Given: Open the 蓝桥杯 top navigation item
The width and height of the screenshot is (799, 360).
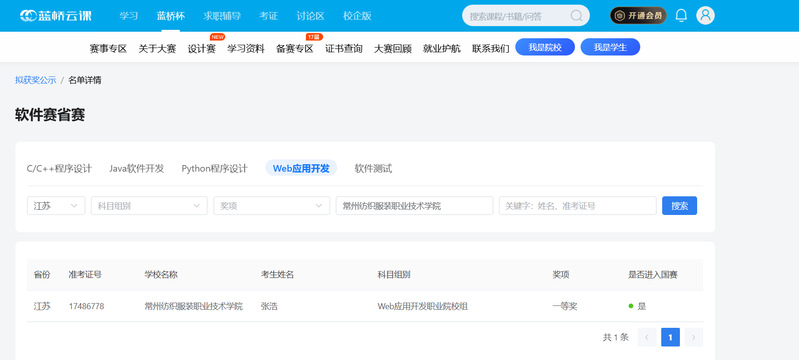Looking at the screenshot, I should click(x=171, y=16).
